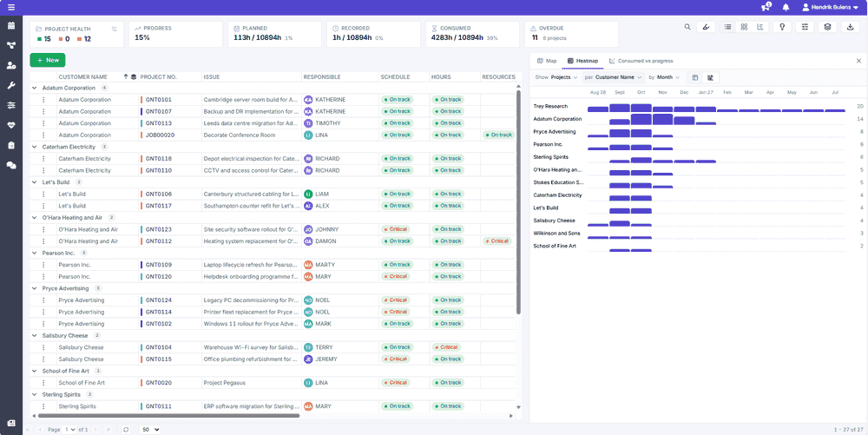The image size is (868, 435).
Task: Open the clipboard icon in sidebar
Action: click(11, 146)
